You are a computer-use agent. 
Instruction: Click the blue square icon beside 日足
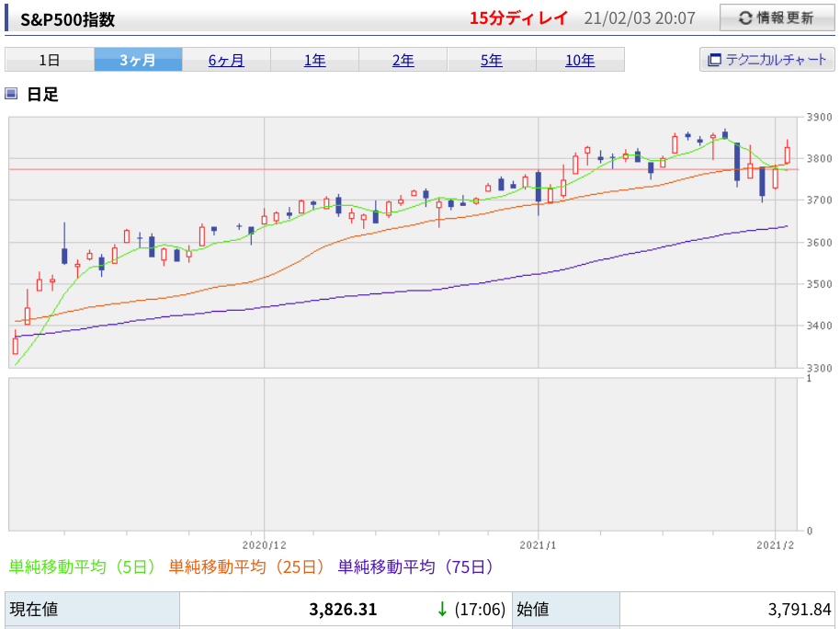(x=11, y=94)
